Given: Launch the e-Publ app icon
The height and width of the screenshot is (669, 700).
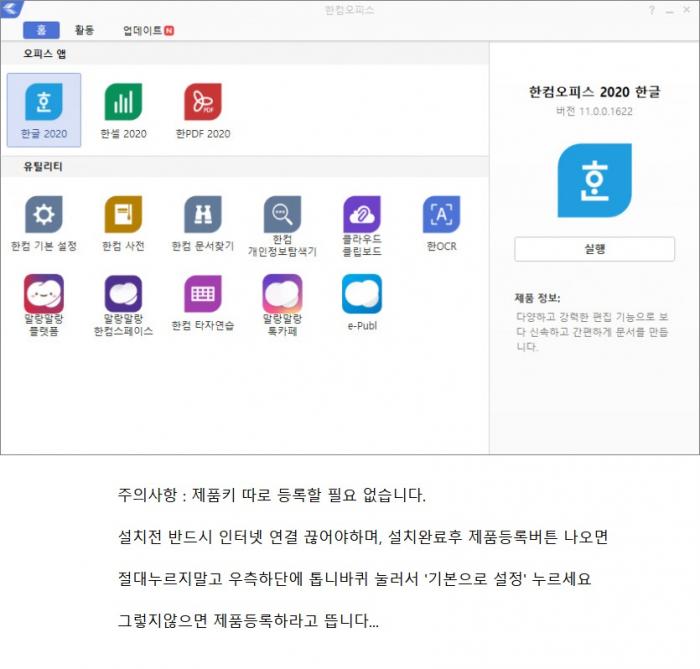Looking at the screenshot, I should (362, 294).
